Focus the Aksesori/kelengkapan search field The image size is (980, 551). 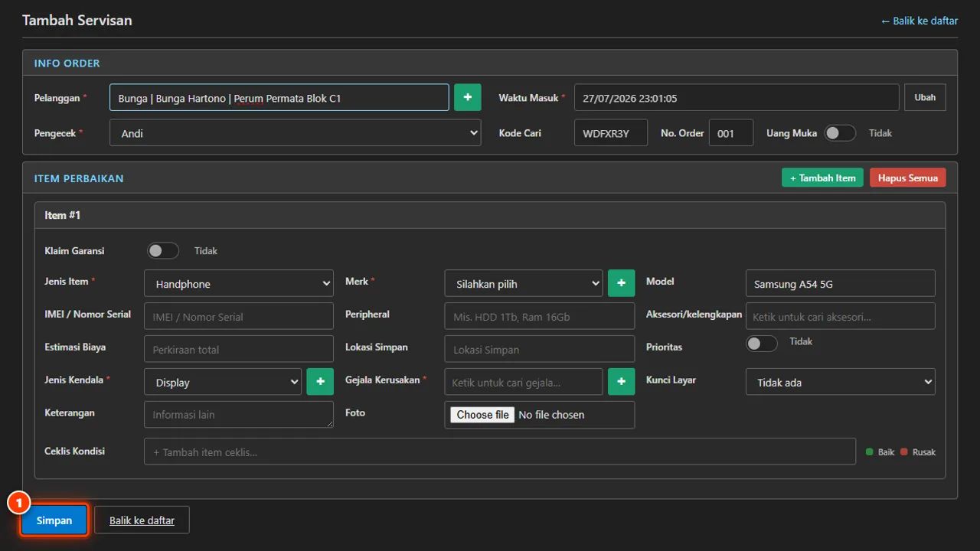point(841,316)
